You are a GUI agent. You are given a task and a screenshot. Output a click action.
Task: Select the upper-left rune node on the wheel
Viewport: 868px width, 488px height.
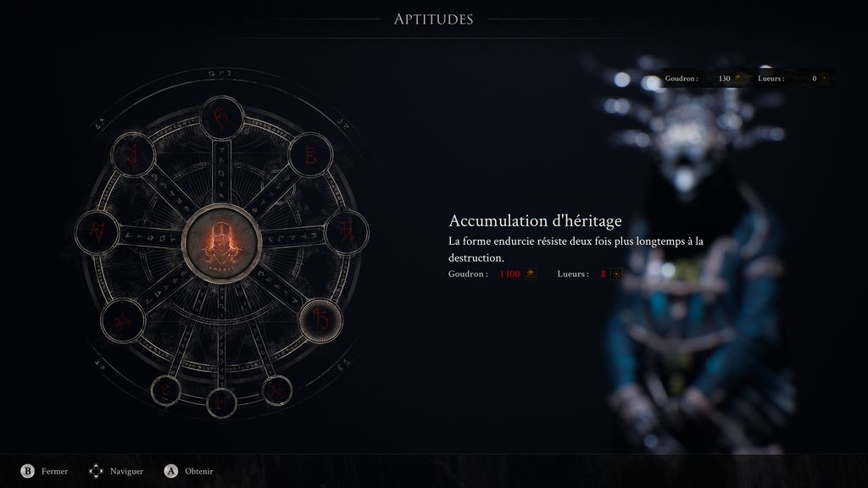pos(133,155)
